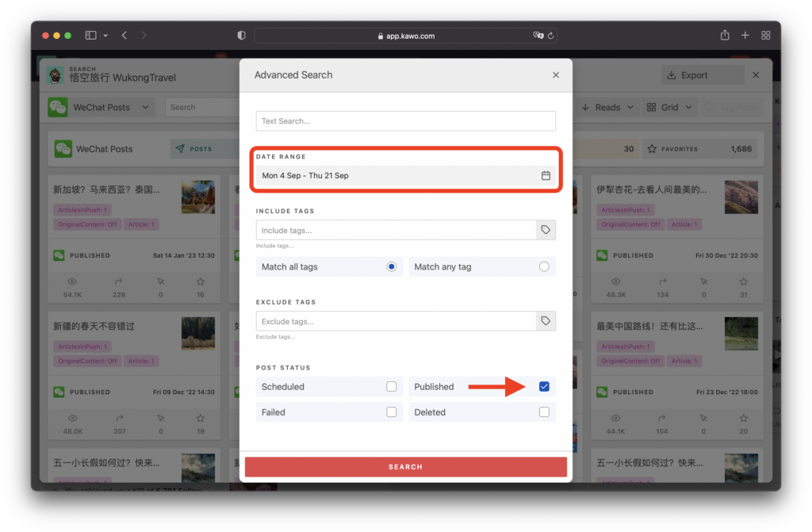The height and width of the screenshot is (532, 812).
Task: Click the post title 伊犁杏花-去看人间最美的...
Action: 651,189
